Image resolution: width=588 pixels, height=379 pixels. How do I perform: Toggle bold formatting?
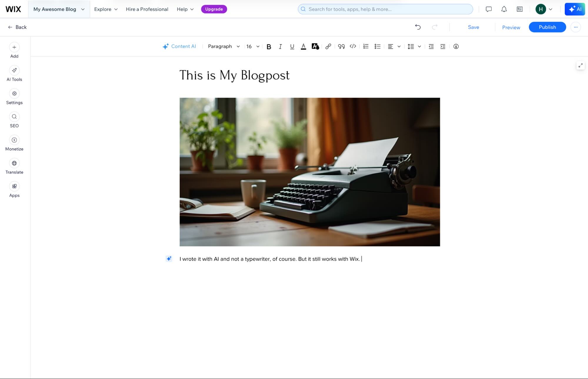(x=269, y=46)
